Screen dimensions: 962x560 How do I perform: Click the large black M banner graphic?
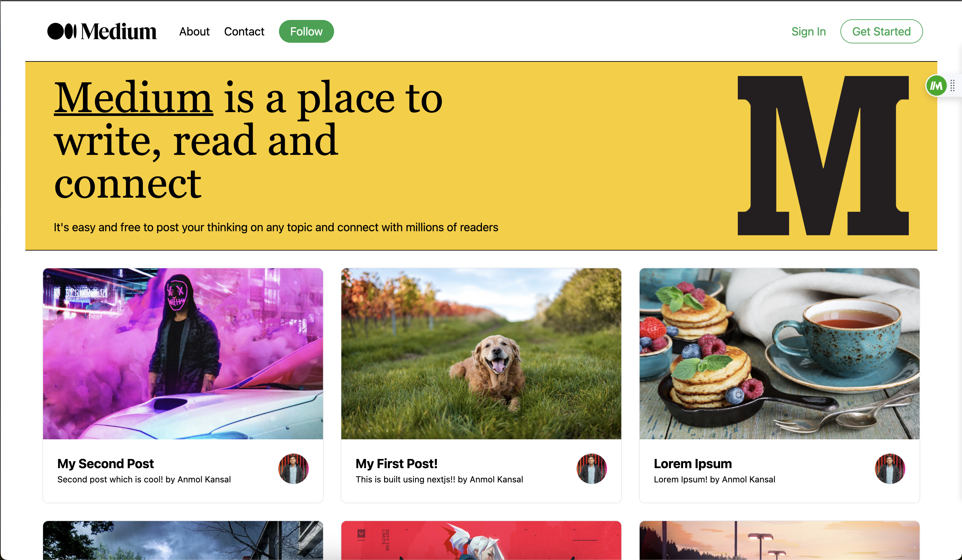823,156
